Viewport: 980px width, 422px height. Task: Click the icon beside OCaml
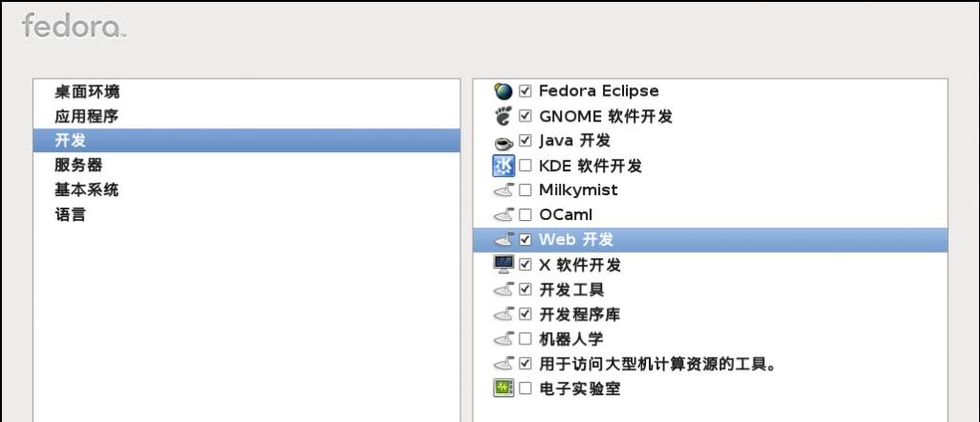click(x=503, y=215)
